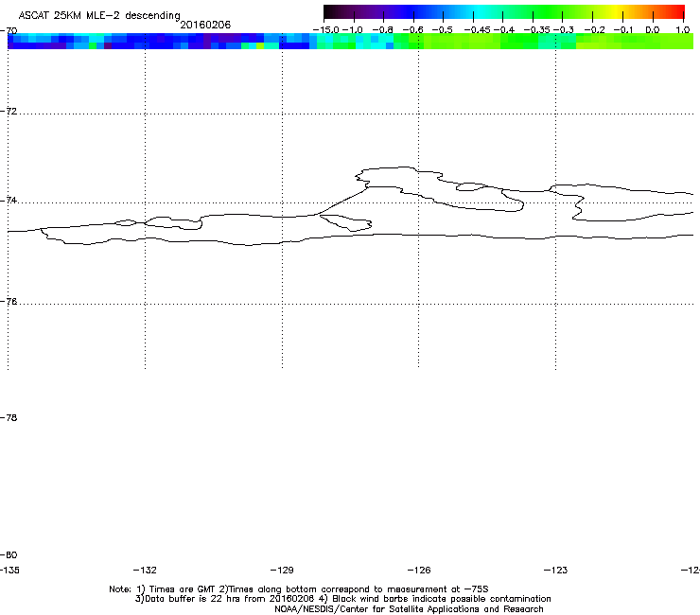Click the -132 longitude label
Screen dimensions: 700x615
145,570
